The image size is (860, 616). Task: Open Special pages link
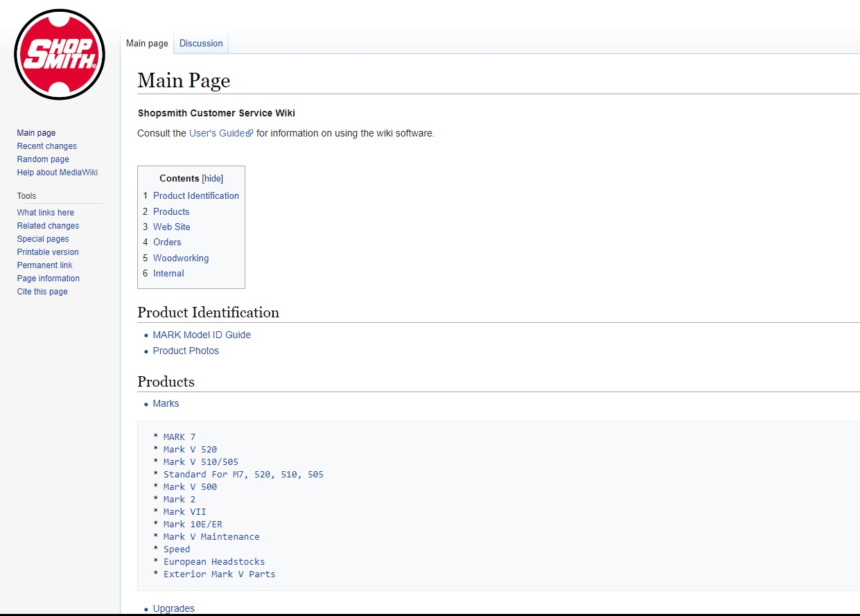point(43,239)
